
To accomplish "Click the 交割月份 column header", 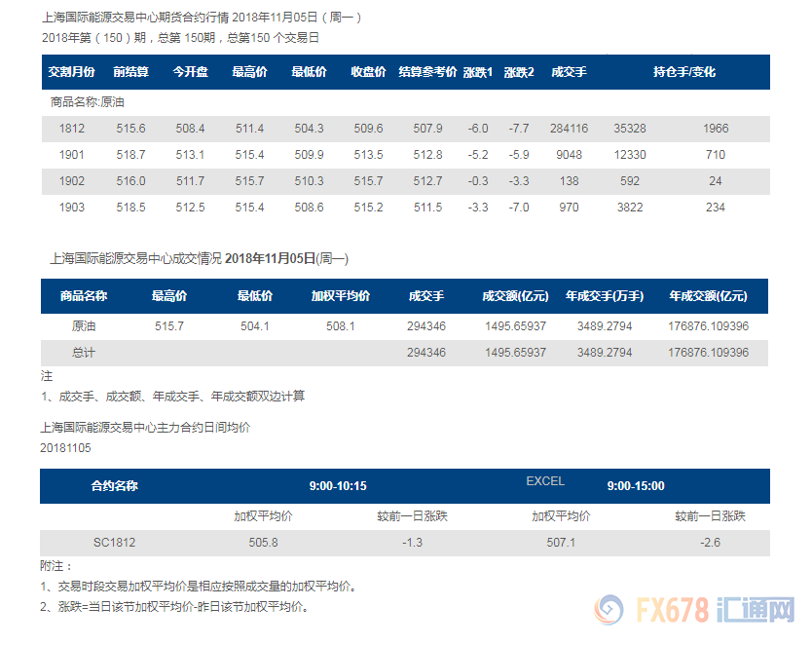I will (x=72, y=72).
